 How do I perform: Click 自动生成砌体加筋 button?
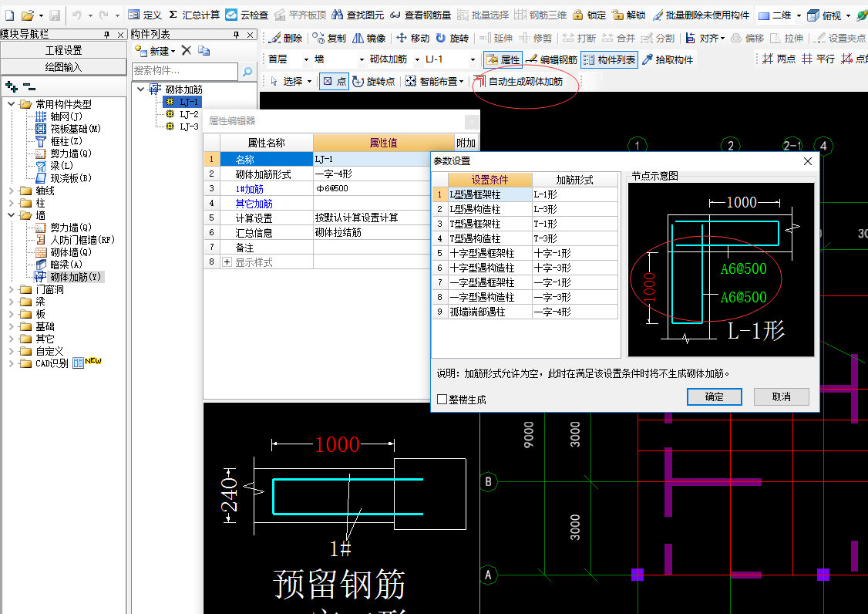tap(519, 82)
